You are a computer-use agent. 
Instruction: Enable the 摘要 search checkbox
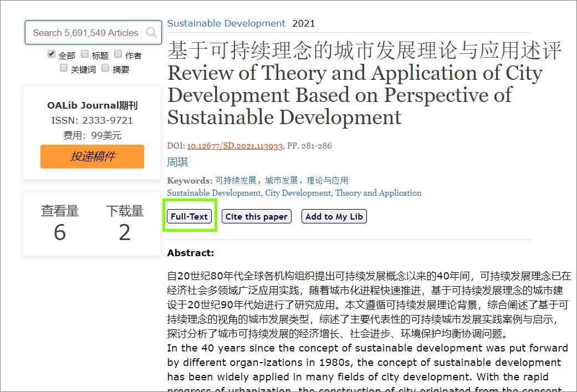(x=105, y=67)
